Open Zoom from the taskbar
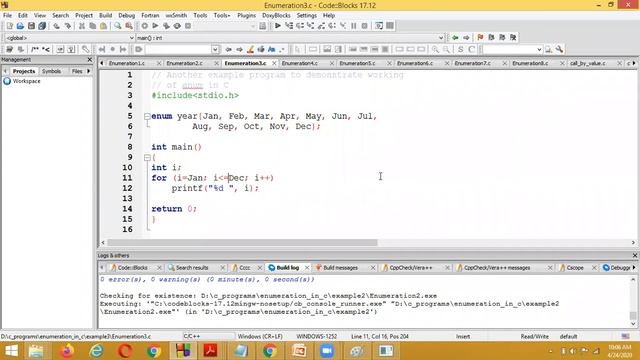This screenshot has height=360, width=640. [x=327, y=351]
